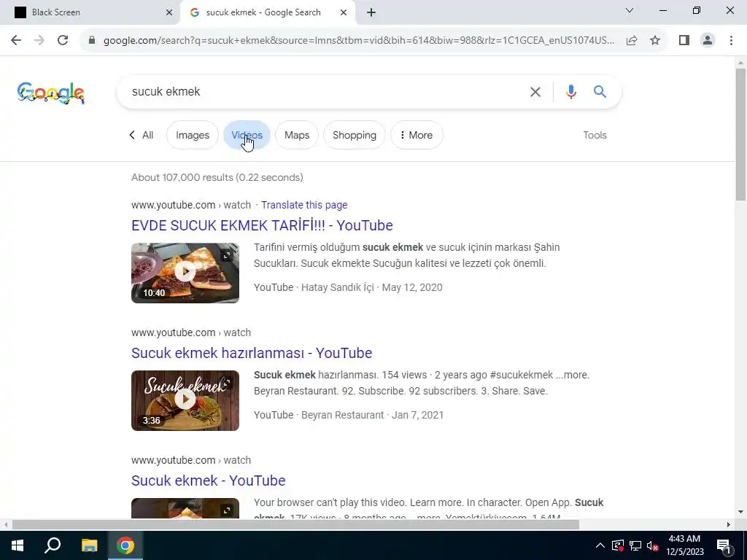The width and height of the screenshot is (747, 560).
Task: Select the Videos filter
Action: coord(247,135)
